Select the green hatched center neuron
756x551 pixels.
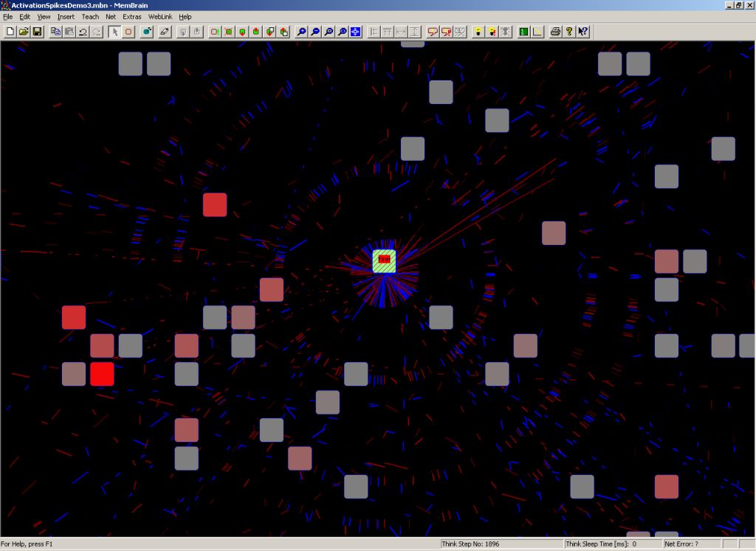384,261
